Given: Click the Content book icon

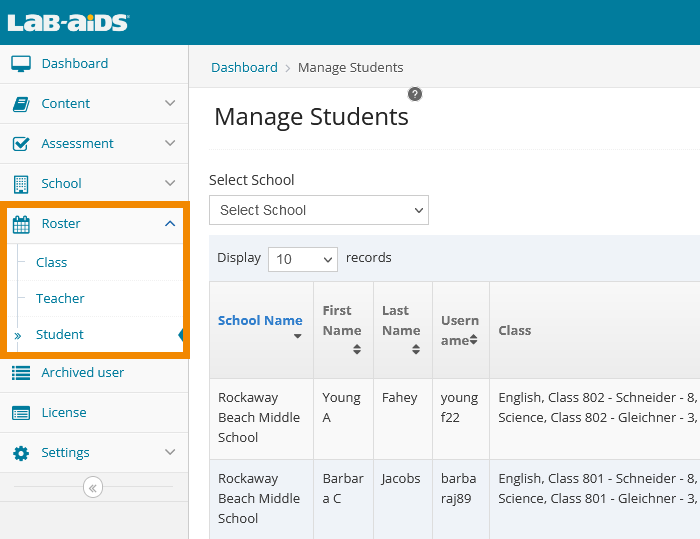Looking at the screenshot, I should point(21,104).
